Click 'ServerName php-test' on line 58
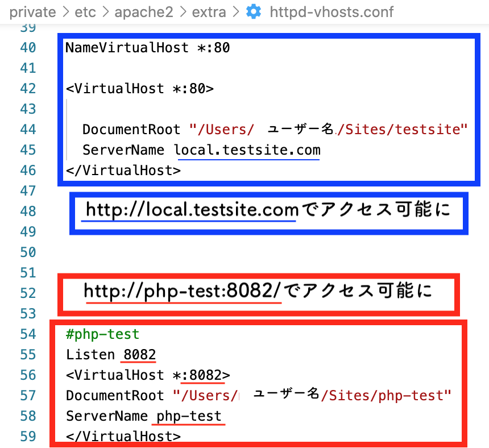 (x=143, y=416)
